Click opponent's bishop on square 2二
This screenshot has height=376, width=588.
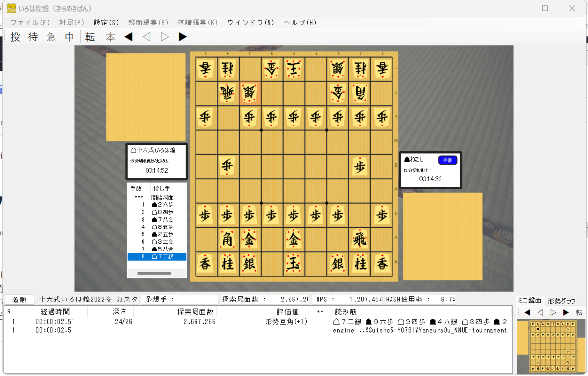pyautogui.click(x=360, y=93)
